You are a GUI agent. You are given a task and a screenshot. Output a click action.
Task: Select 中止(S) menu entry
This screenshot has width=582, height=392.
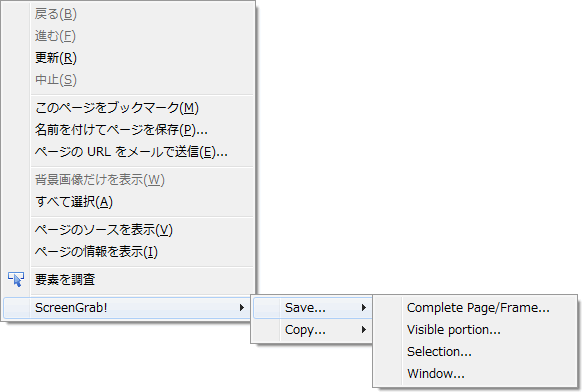128,80
